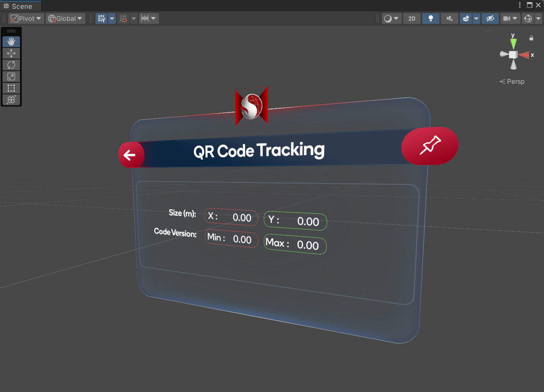
Task: Toggle hidden objects visibility with the eye icon
Action: click(490, 18)
